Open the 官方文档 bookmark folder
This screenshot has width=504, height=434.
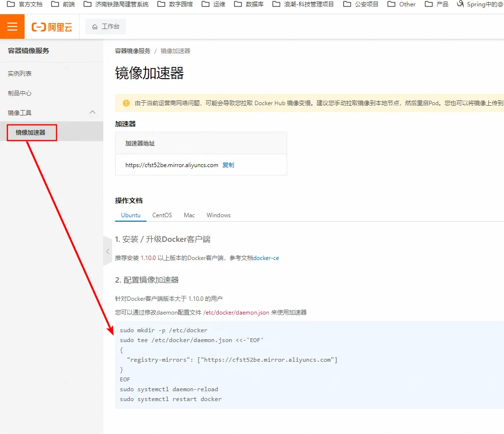[x=25, y=4]
